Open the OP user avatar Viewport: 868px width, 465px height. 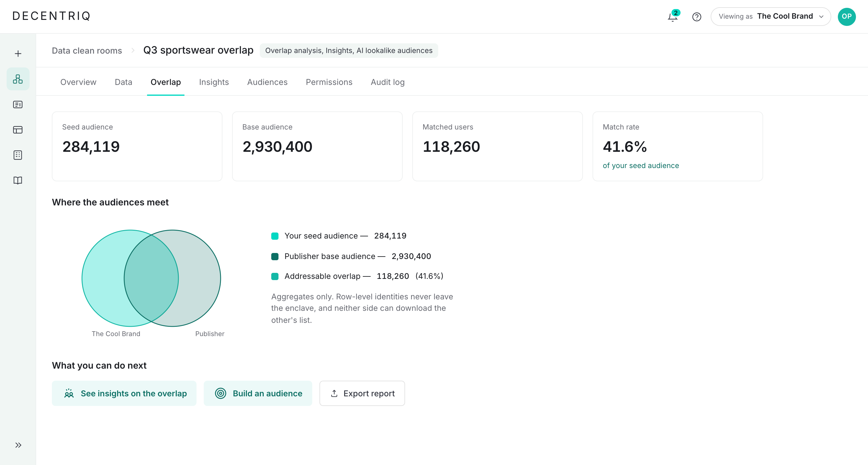tap(846, 17)
